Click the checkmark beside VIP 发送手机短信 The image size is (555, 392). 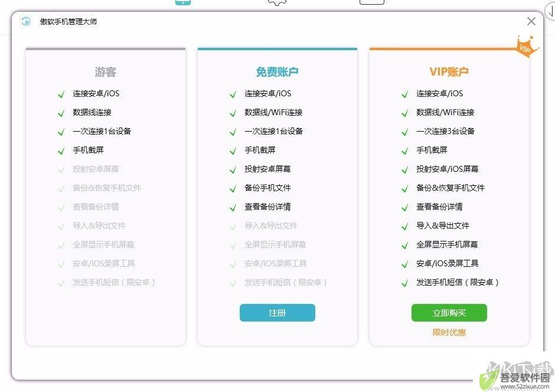[404, 283]
